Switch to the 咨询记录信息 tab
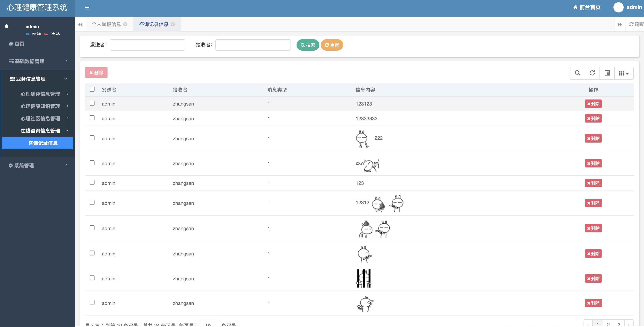Viewport: 644px width, 327px height. (154, 24)
